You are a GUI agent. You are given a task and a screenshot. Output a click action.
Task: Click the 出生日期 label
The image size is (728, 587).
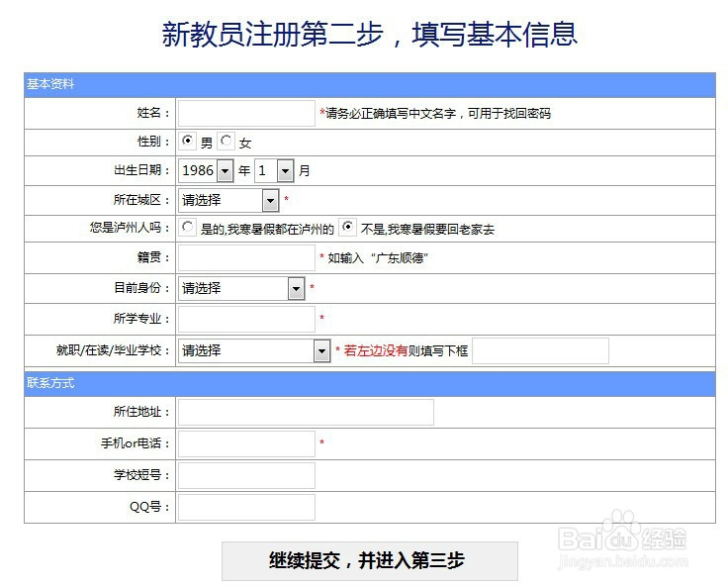(141, 170)
